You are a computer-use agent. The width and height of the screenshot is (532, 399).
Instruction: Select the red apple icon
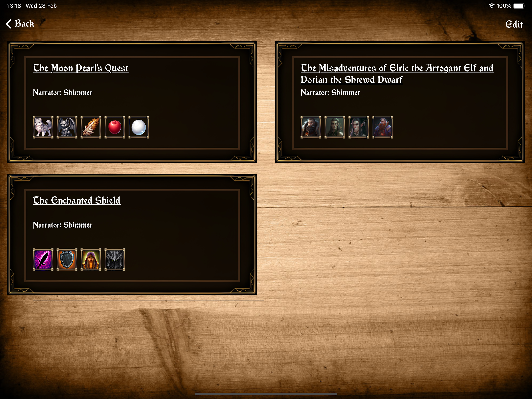[115, 127]
